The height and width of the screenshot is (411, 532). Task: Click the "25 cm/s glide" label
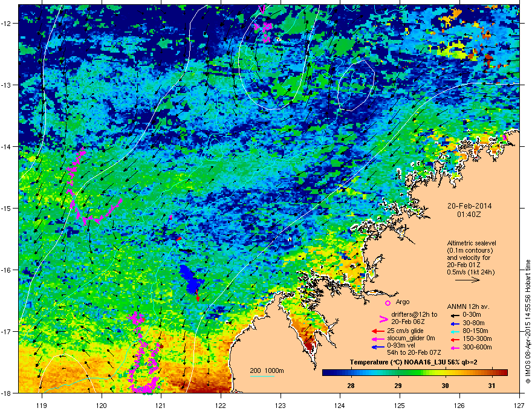[405, 331]
